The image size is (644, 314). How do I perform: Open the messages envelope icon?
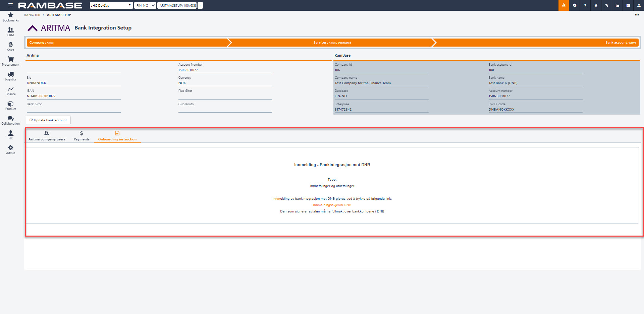pos(628,5)
